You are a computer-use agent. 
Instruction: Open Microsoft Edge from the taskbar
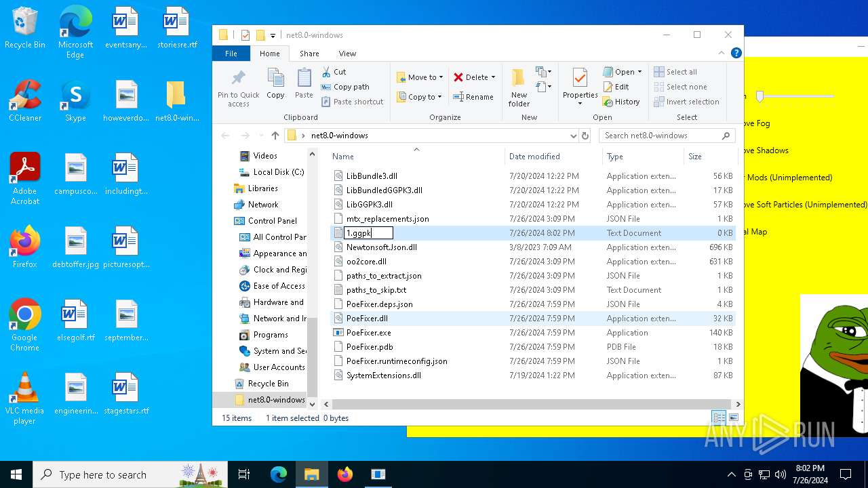coord(279,474)
